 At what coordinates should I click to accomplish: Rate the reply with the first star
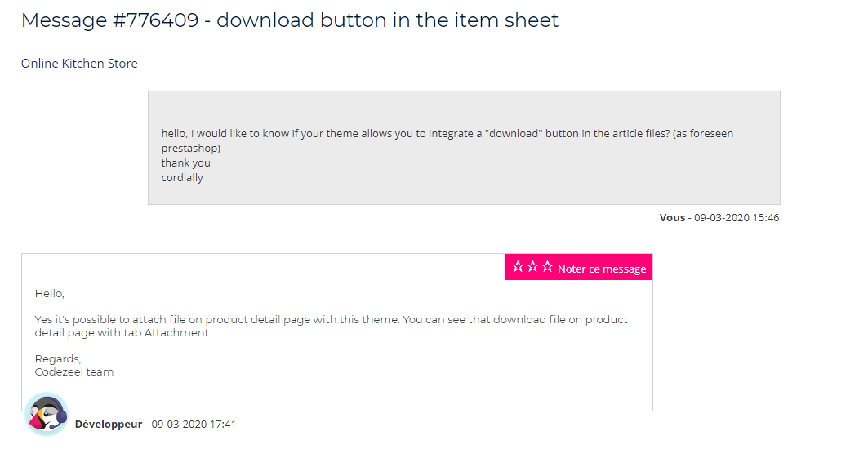click(x=518, y=267)
